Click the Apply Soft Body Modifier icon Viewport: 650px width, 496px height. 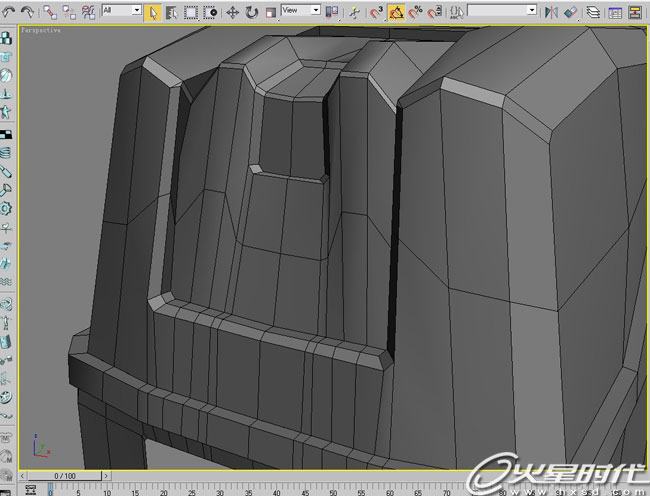pos(6,457)
